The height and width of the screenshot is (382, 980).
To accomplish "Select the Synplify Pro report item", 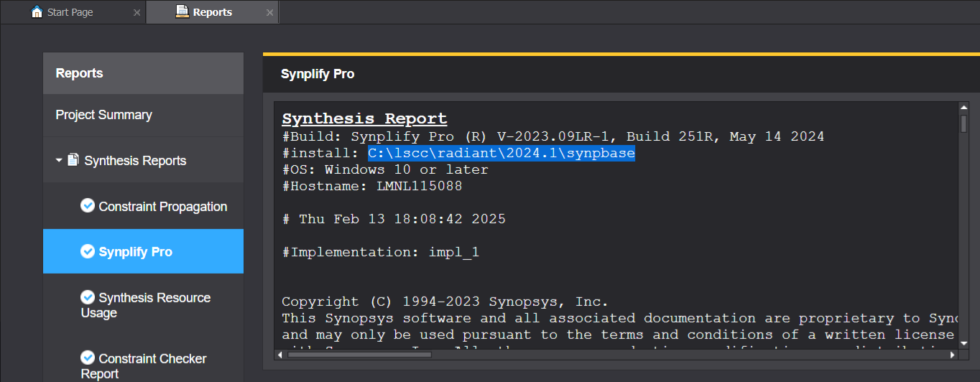I will tap(143, 251).
